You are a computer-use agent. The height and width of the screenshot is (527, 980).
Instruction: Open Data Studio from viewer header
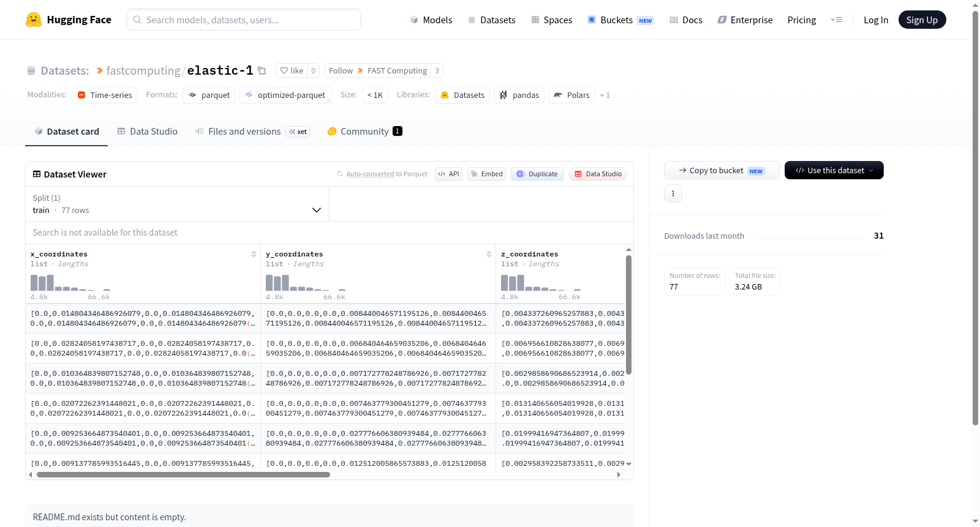coord(598,174)
